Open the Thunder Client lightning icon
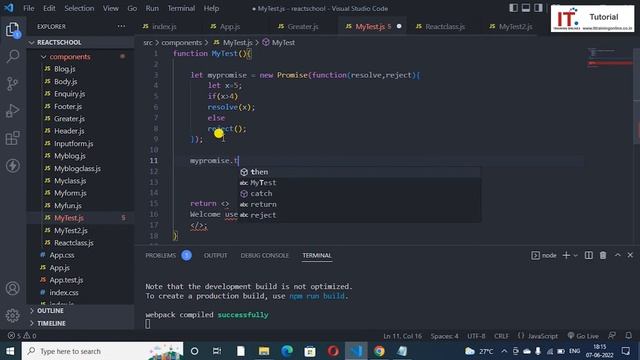640x360 pixels. click(13, 165)
